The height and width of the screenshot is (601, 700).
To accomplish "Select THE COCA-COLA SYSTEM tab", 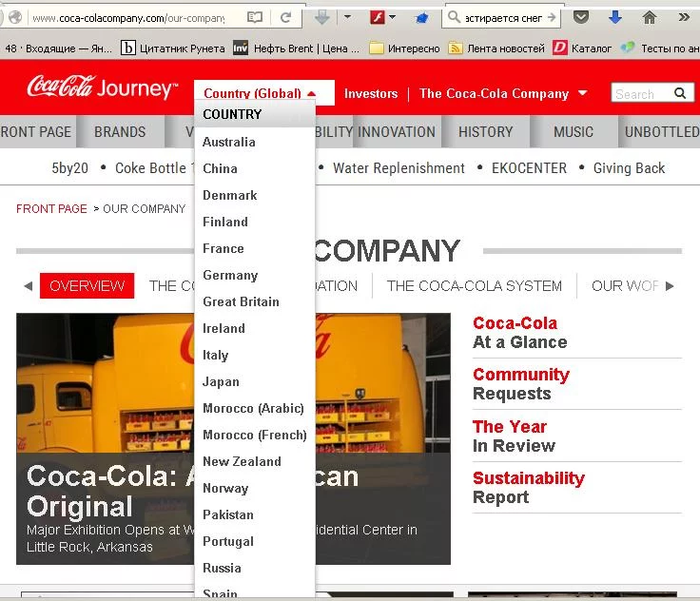I will [474, 286].
